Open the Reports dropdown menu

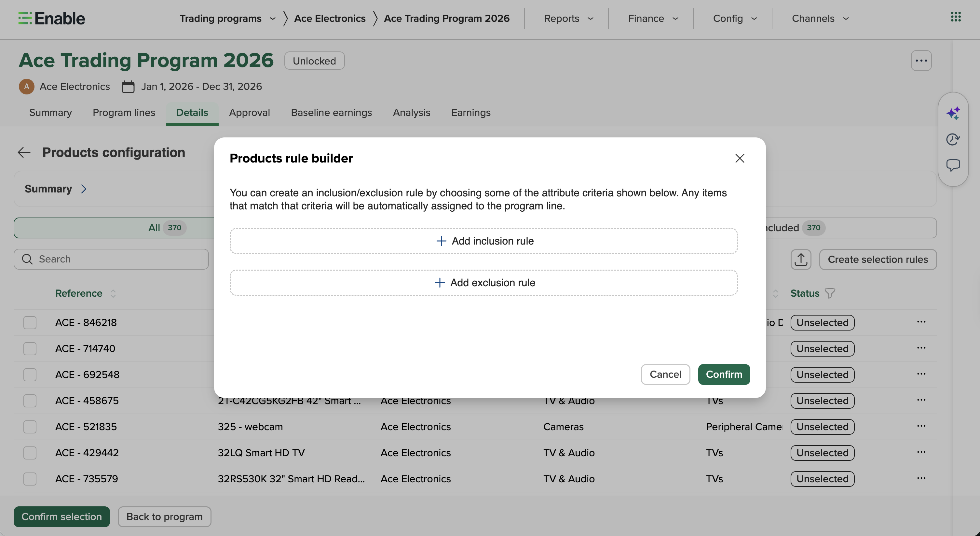click(568, 18)
